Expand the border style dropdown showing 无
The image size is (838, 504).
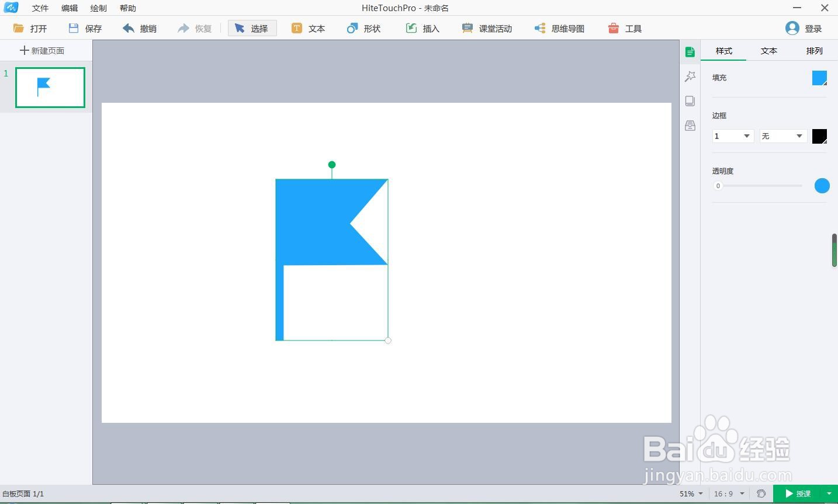point(782,135)
